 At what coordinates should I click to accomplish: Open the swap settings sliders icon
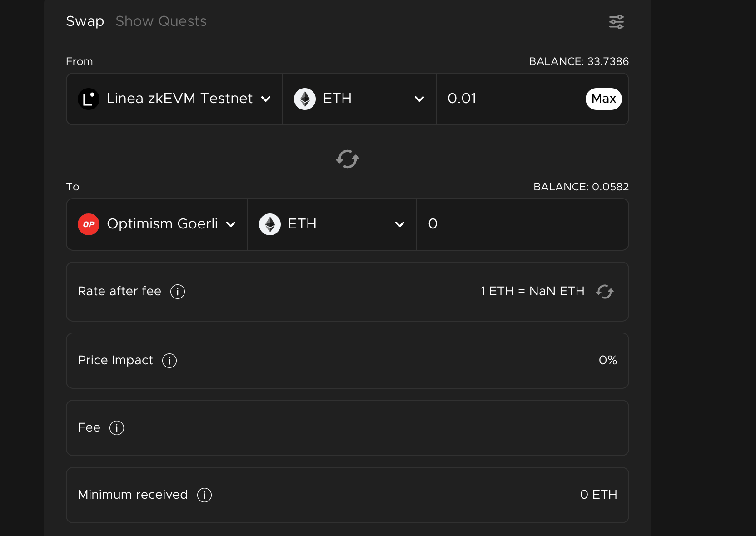(616, 22)
